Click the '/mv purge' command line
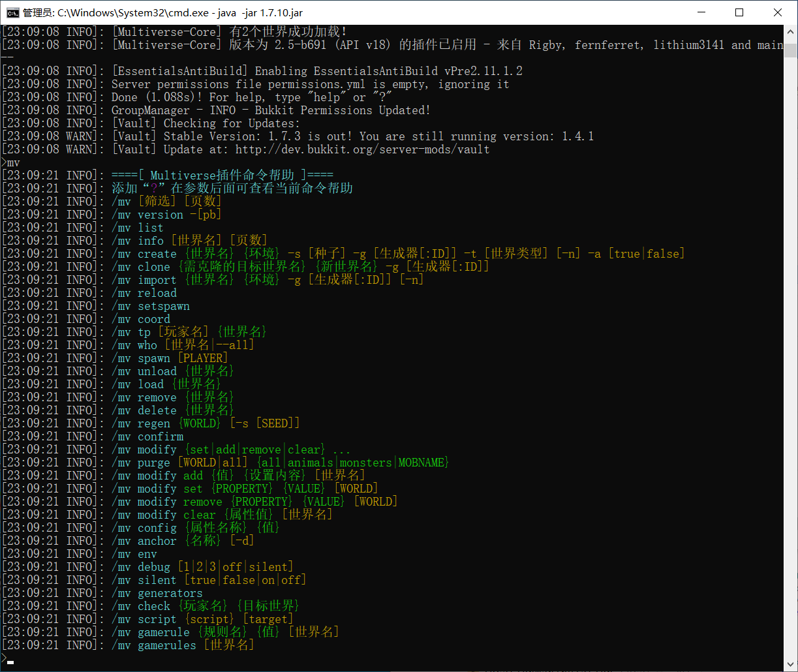 (226, 463)
